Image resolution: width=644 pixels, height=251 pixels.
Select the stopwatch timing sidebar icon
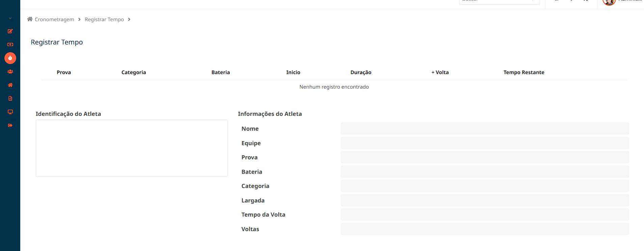click(x=10, y=58)
